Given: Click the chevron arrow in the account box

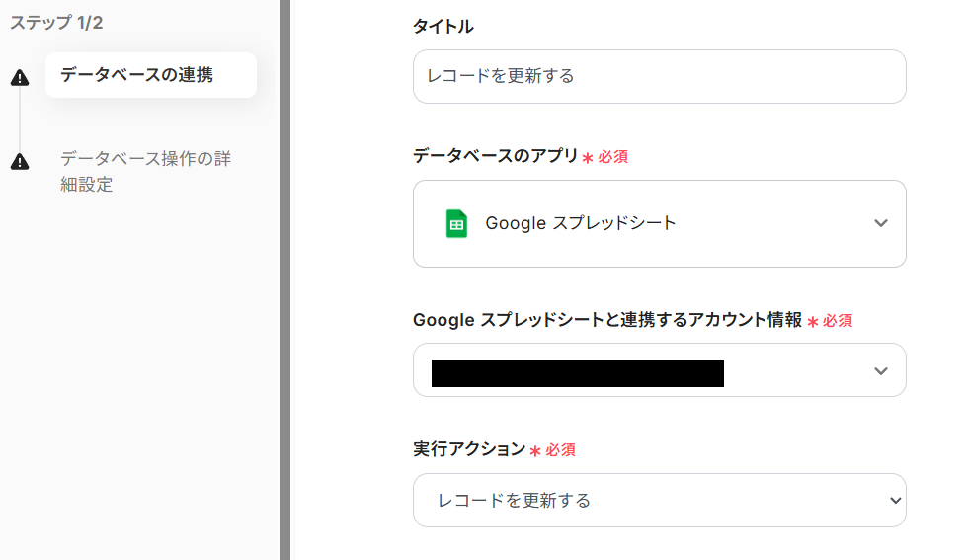Looking at the screenshot, I should (x=881, y=371).
